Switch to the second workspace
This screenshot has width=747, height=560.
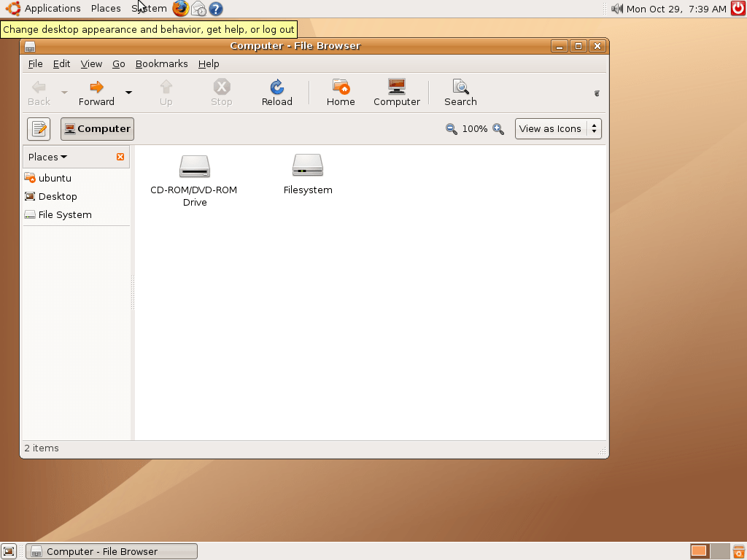click(719, 551)
